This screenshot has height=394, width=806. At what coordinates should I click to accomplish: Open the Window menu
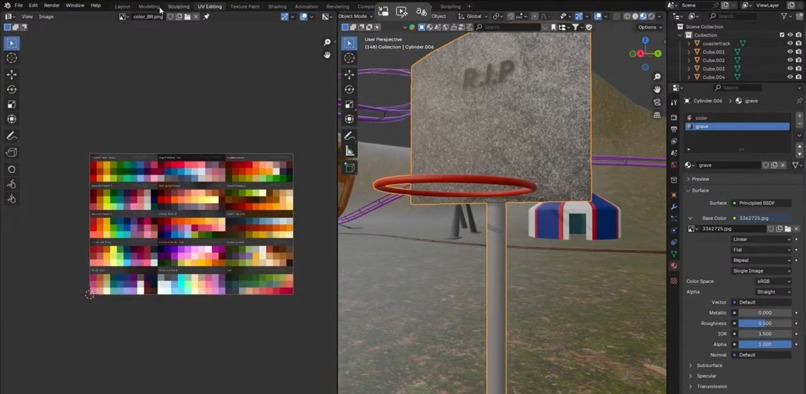click(x=75, y=5)
